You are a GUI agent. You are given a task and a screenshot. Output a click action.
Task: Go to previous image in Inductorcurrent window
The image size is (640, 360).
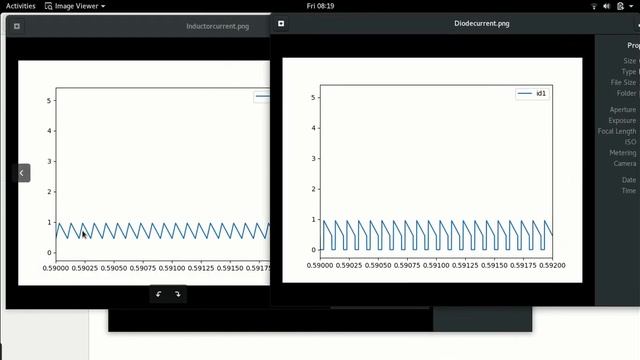pos(22,173)
